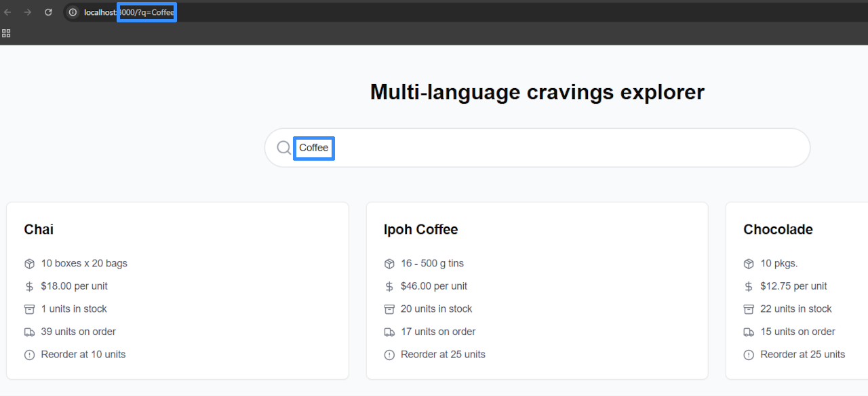Click the truck icon on Chai card
This screenshot has width=868, height=396.
click(x=29, y=332)
